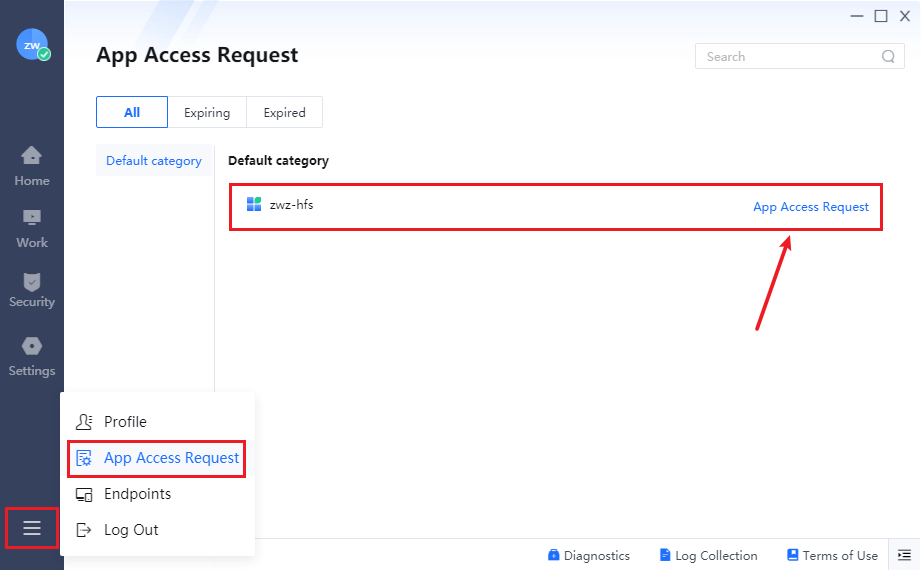Open Endpoints from the popup menu
Viewport: 921px width, 570px height.
123,494
